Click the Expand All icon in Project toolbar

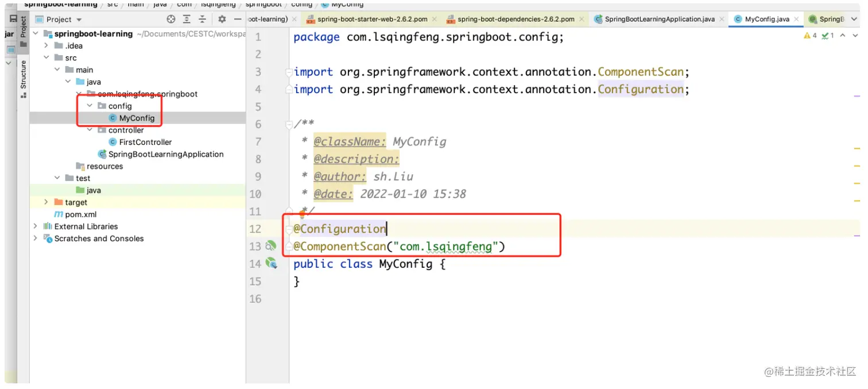(x=187, y=19)
